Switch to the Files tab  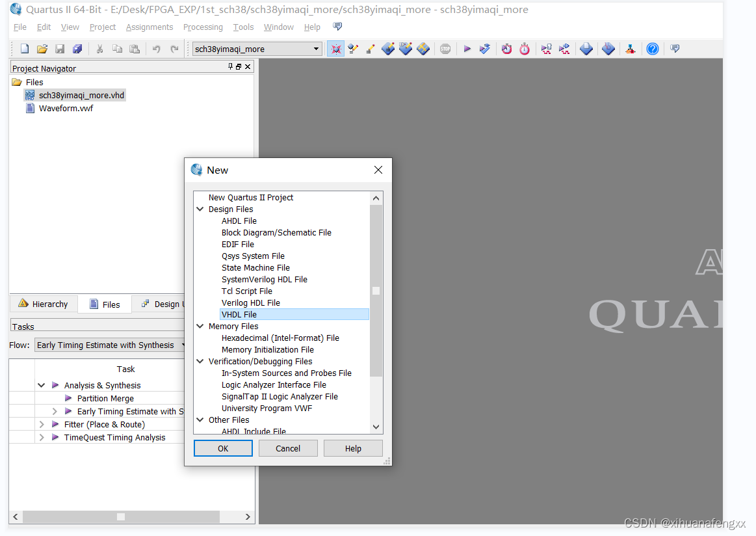[105, 304]
